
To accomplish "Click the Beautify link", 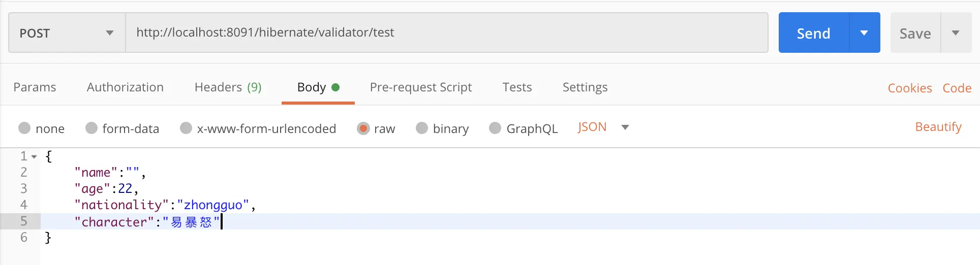I will 938,127.
